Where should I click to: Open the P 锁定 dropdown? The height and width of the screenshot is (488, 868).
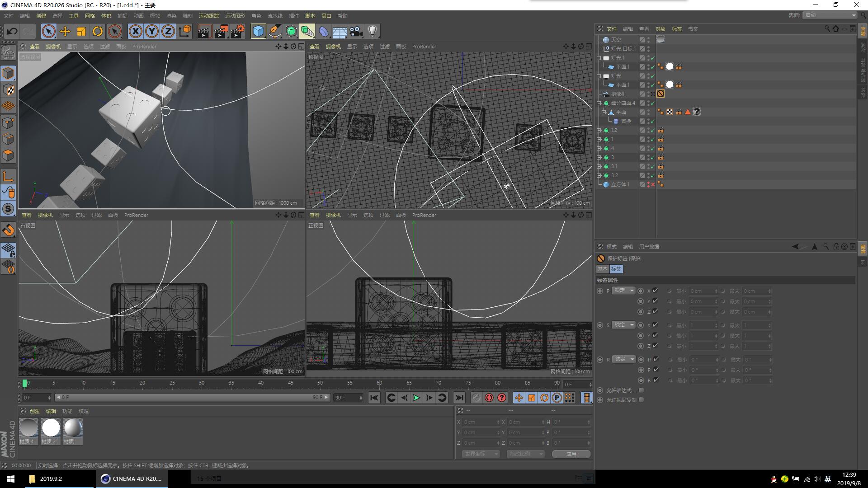click(623, 291)
